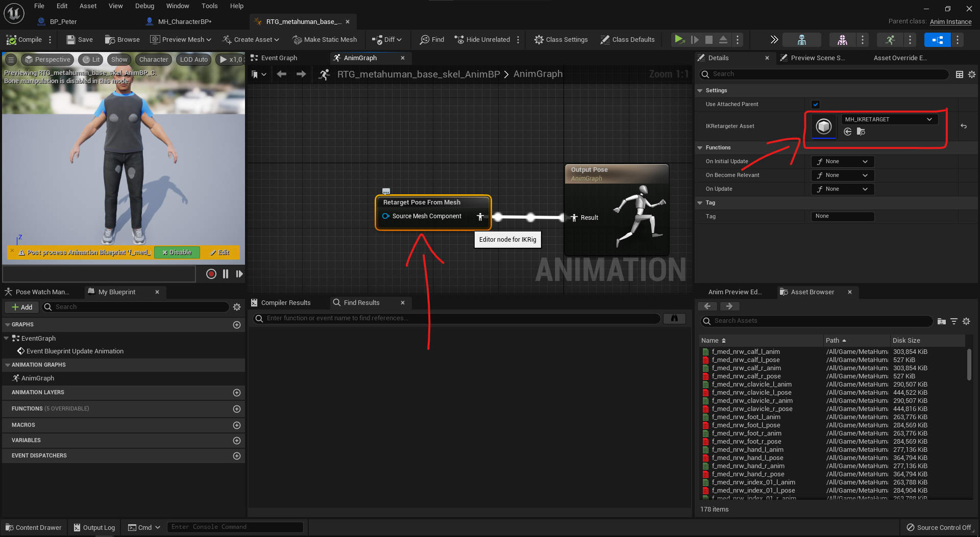Click the Stop simulation square button
This screenshot has height=537, width=980.
[709, 39]
